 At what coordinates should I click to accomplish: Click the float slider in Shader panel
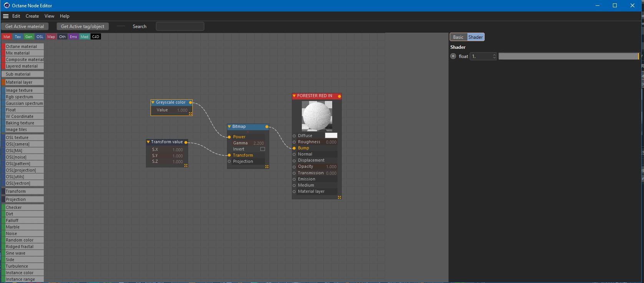(x=569, y=56)
